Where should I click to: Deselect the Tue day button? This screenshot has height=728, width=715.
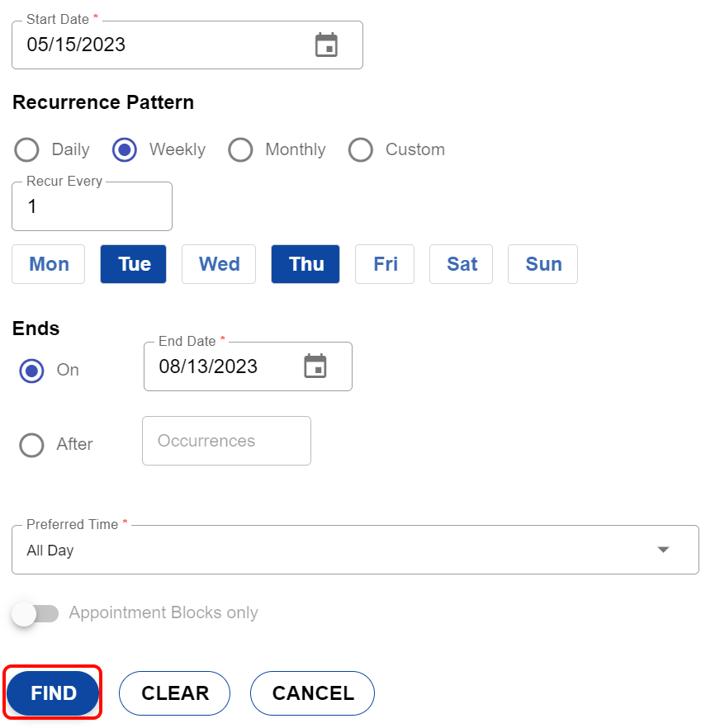[134, 264]
